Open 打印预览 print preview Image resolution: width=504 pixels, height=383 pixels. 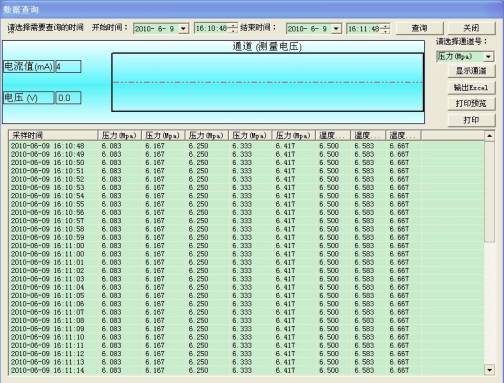471,104
